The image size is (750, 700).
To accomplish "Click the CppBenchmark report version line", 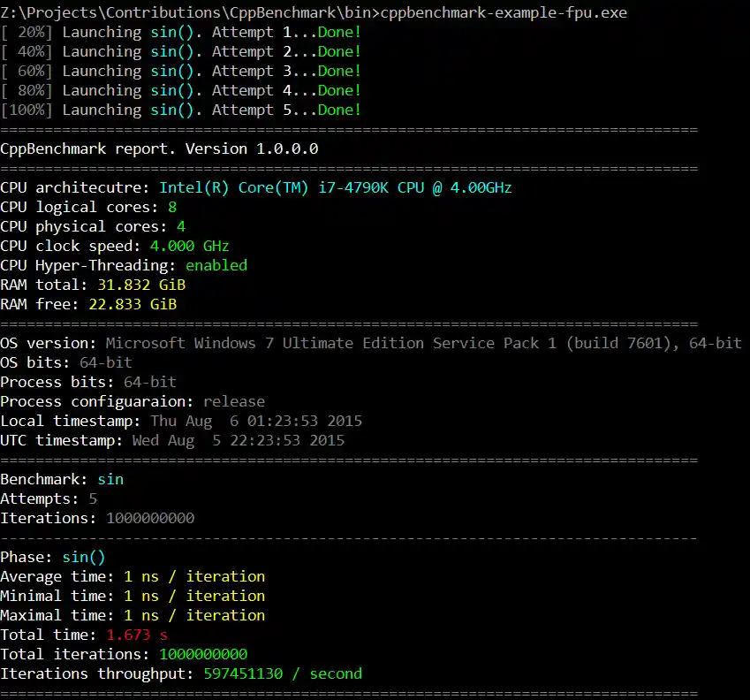I will coord(159,148).
